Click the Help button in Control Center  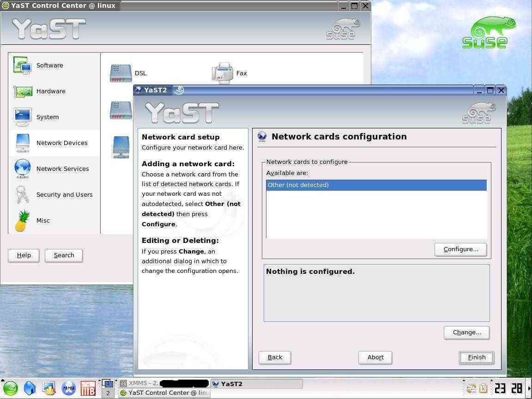coord(24,255)
